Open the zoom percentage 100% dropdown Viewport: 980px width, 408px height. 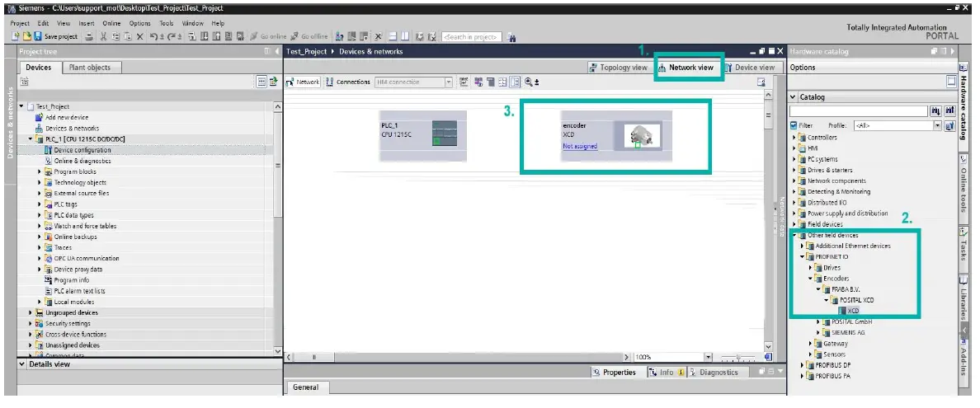708,358
